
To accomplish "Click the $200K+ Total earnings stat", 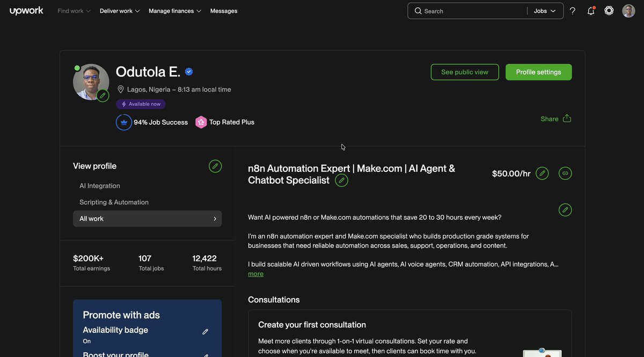I will 91,263.
